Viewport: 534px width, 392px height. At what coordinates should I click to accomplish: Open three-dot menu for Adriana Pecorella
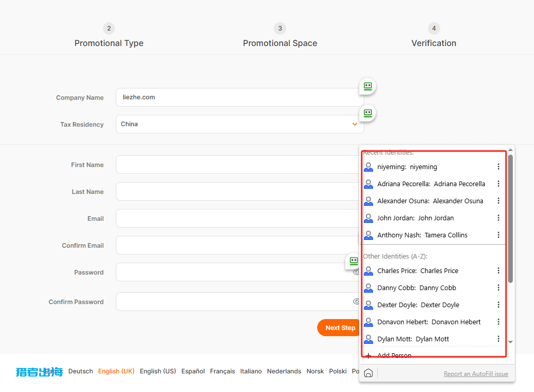click(x=498, y=184)
